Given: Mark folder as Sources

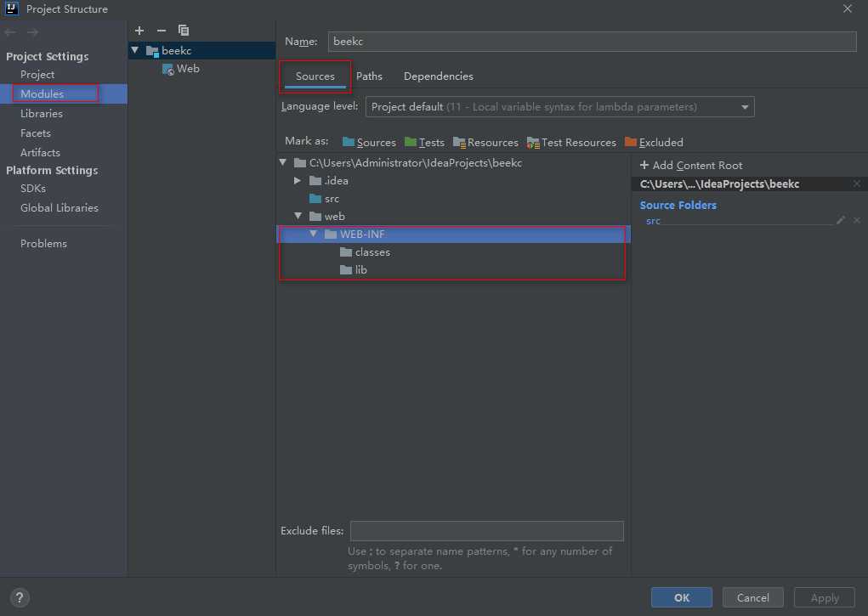Looking at the screenshot, I should point(369,142).
